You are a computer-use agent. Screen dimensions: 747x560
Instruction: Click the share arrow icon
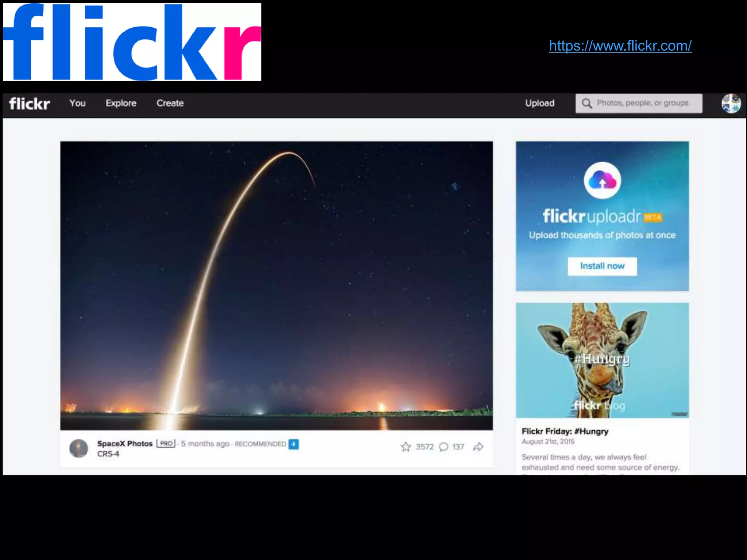(478, 447)
